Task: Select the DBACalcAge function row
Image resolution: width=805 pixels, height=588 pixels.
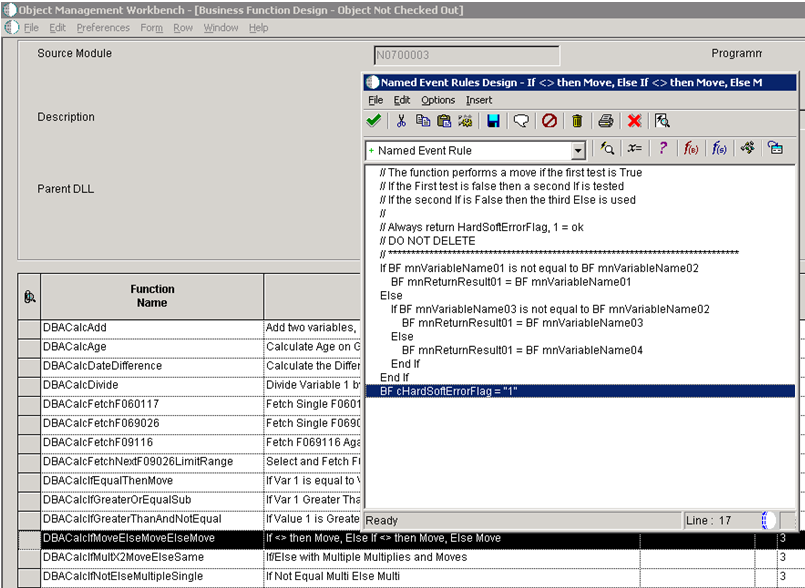Action: [151, 347]
